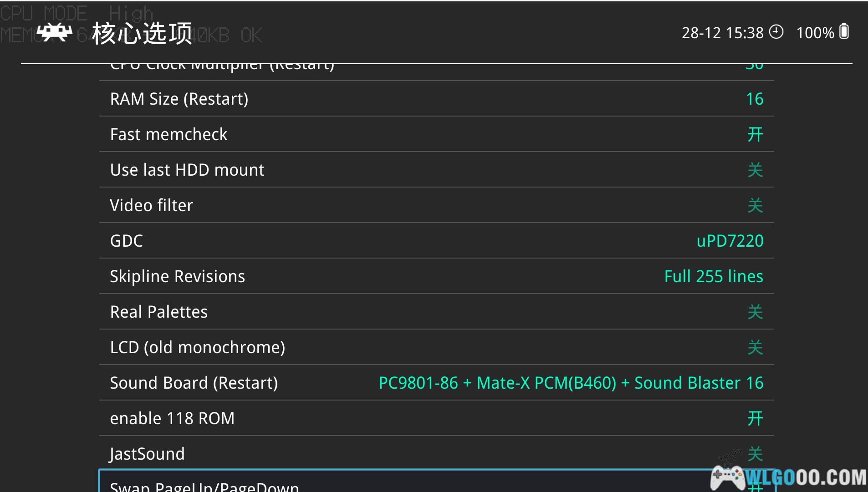Select the CPU Clock Multiplier (Restart) entry

[222, 67]
